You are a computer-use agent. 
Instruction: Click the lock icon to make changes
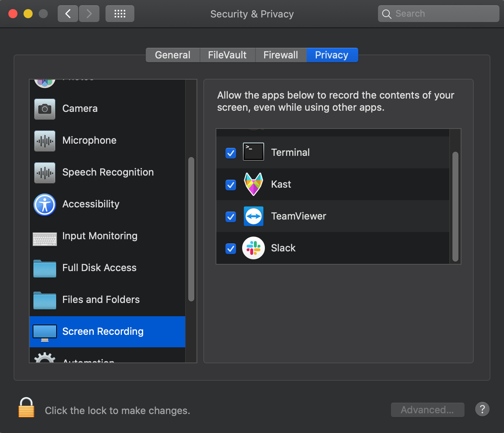pos(26,408)
